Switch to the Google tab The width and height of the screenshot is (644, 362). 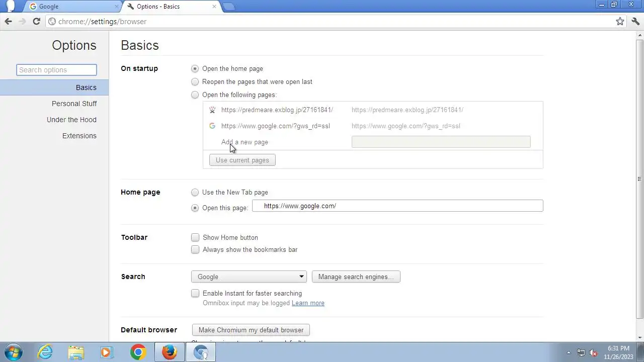point(73,7)
